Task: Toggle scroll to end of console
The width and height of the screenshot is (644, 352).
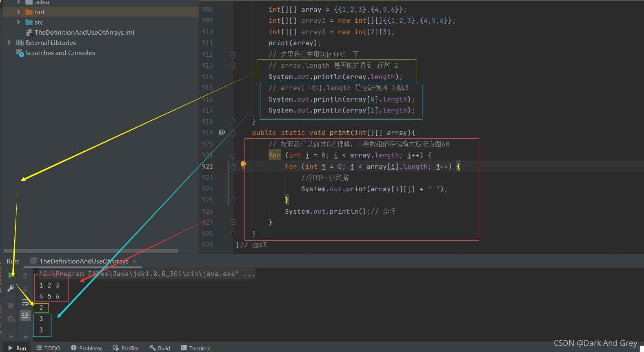Action: [x=25, y=315]
